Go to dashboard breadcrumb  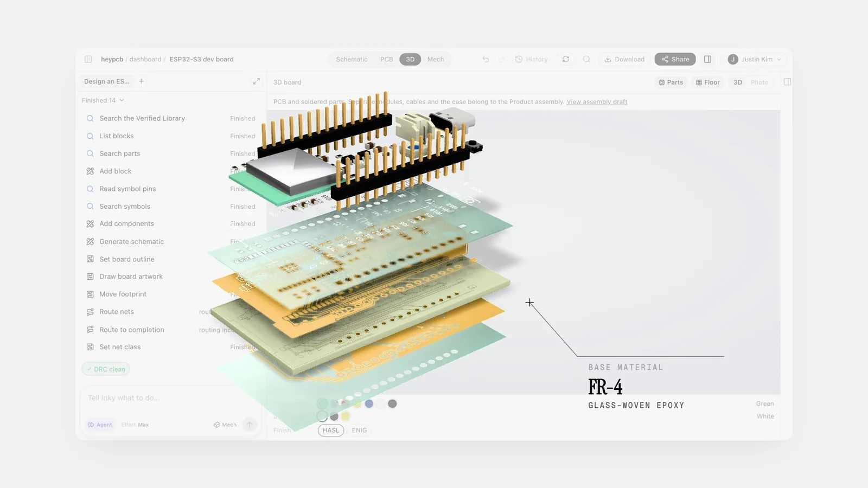point(145,59)
